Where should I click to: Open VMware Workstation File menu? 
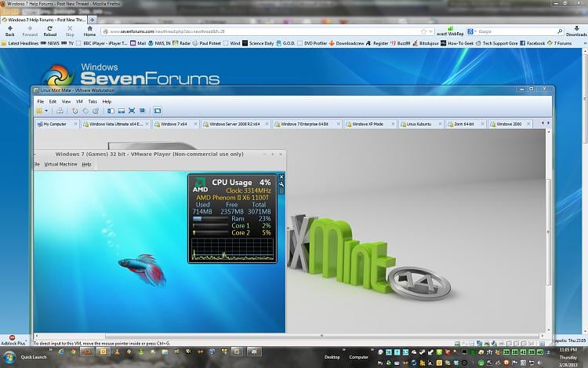click(x=41, y=101)
